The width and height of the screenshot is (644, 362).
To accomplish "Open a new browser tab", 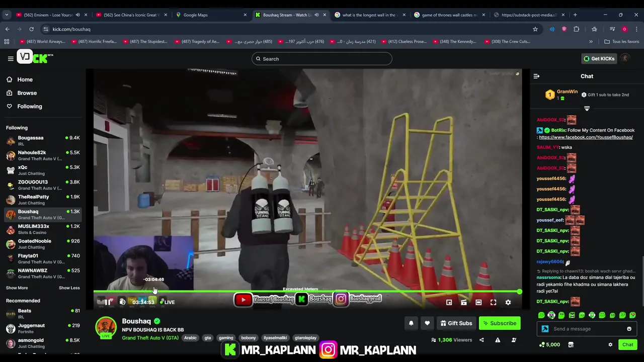I will pos(575,15).
